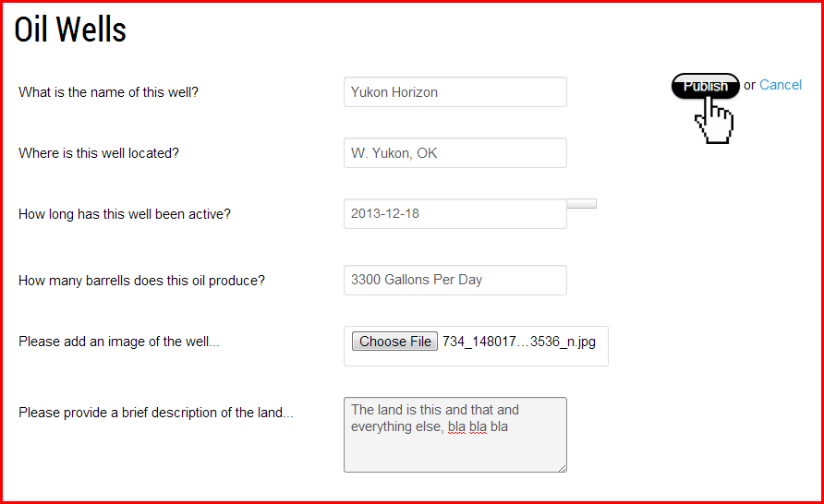Click the "What is the name of this well?" label
The height and width of the screenshot is (504, 824).
pyautogui.click(x=108, y=92)
